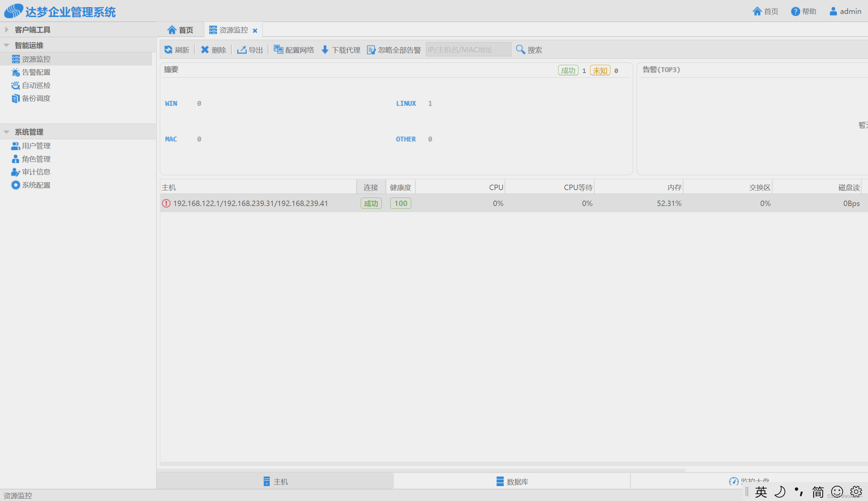Click the 简 simplified Chinese indicator
Screen dimensions: 868x501
click(x=818, y=492)
